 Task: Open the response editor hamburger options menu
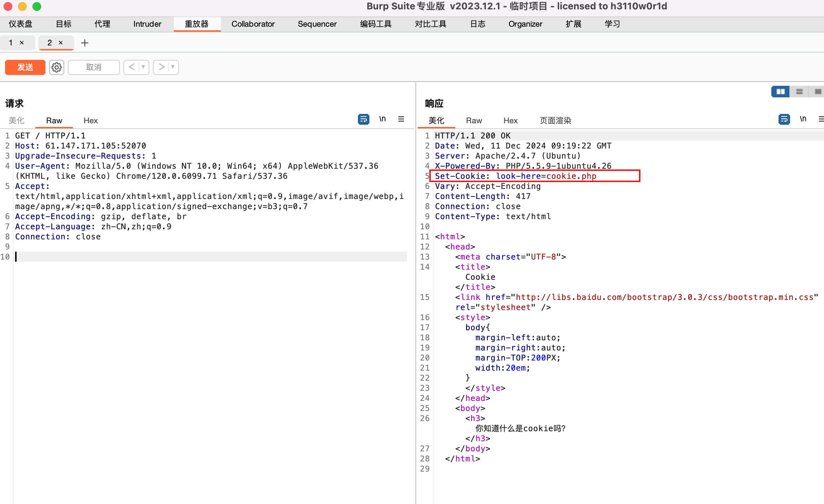[821, 119]
